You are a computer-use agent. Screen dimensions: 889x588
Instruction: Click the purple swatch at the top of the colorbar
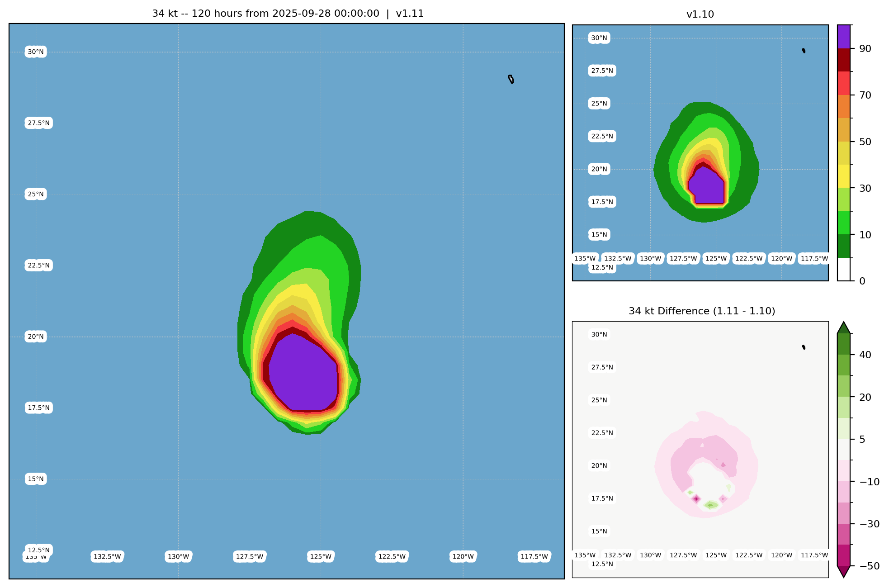click(x=844, y=36)
